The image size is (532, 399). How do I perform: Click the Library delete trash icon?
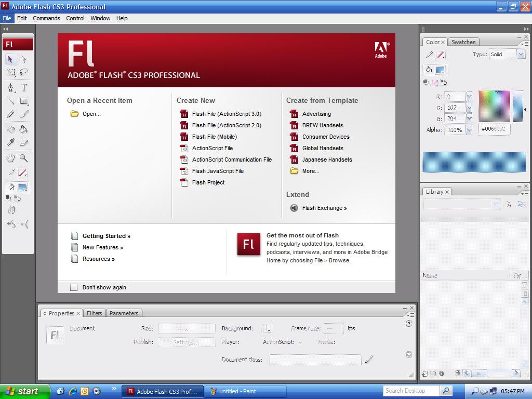458,373
